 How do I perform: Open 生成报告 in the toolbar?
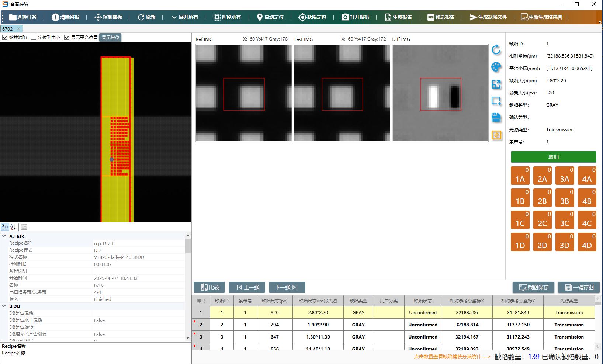point(398,17)
